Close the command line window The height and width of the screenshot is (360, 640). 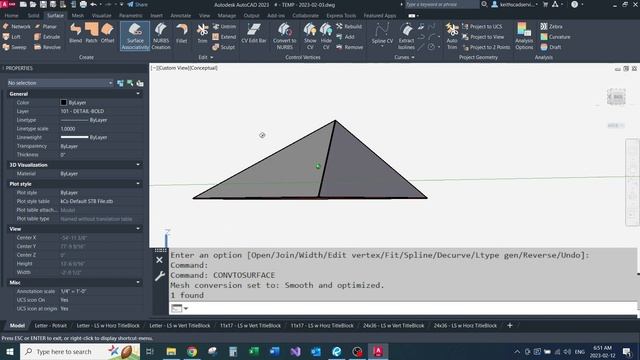[x=160, y=260]
